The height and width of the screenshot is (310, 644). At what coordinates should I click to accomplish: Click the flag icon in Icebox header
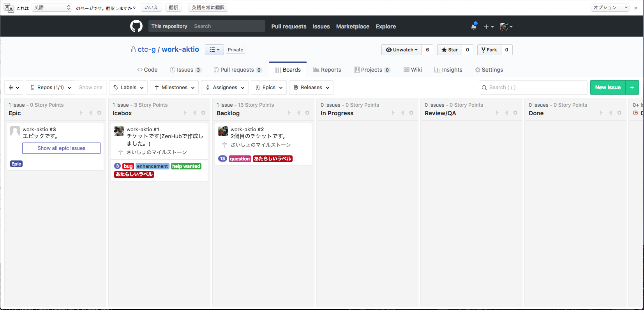[x=185, y=113]
